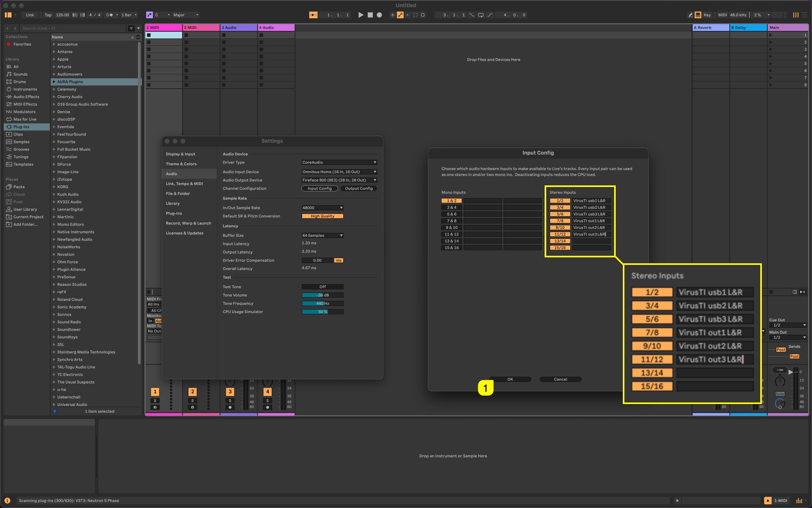Adjust the Tone Volume slider

(322, 295)
